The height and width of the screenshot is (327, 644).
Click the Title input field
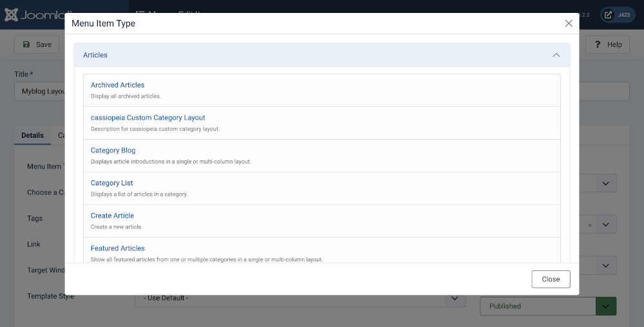[x=39, y=91]
